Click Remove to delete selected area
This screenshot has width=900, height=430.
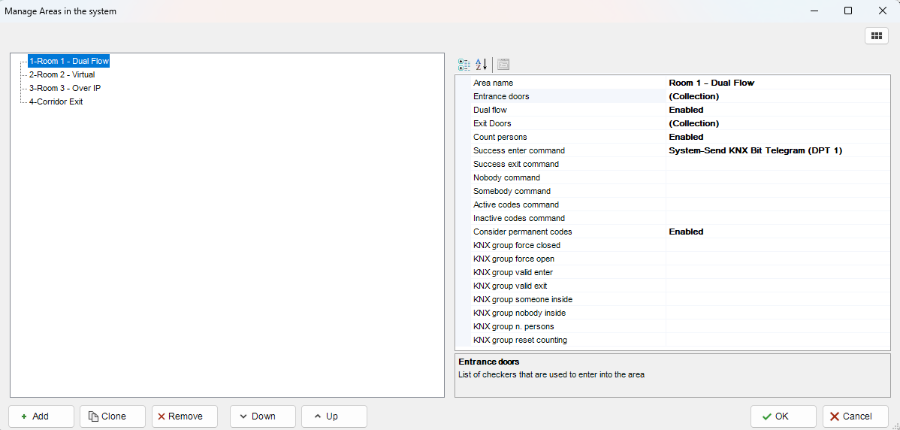tap(185, 416)
